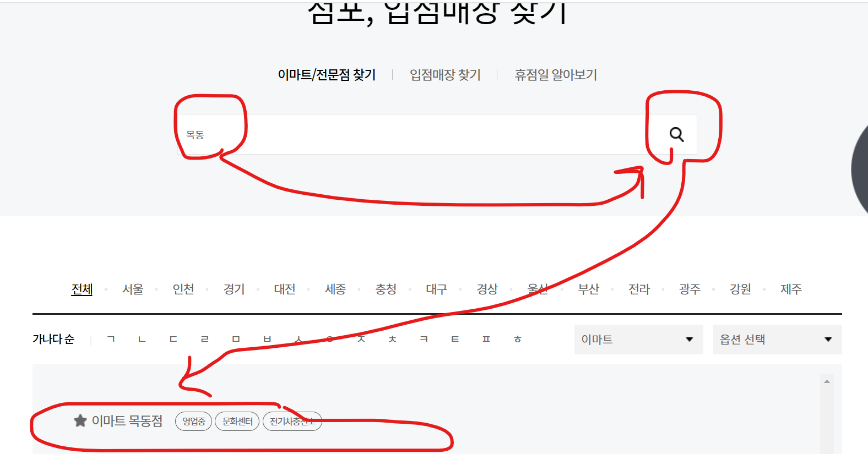Choose the 인천 region
Screen dimensions: 868x454
point(183,289)
